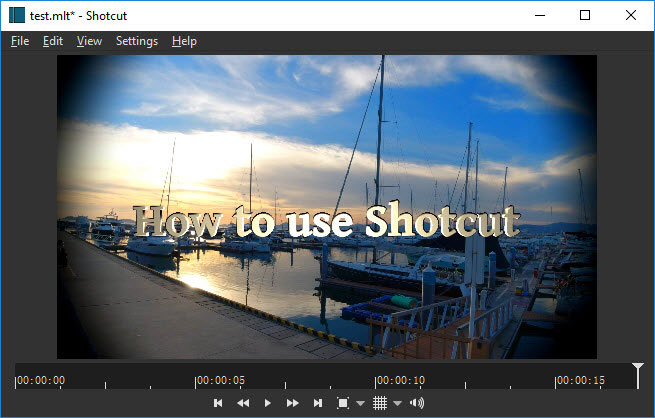Open the File menu
655x418 pixels.
(20, 41)
